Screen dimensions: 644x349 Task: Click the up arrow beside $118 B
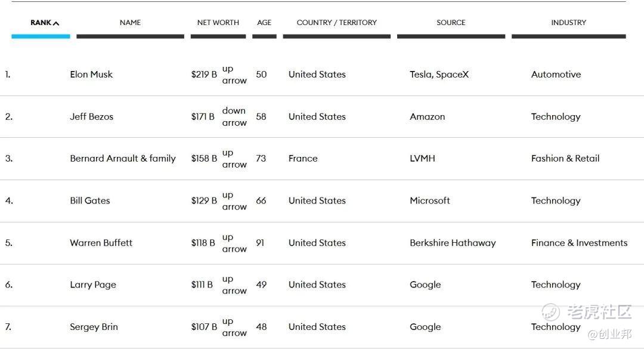tap(234, 243)
